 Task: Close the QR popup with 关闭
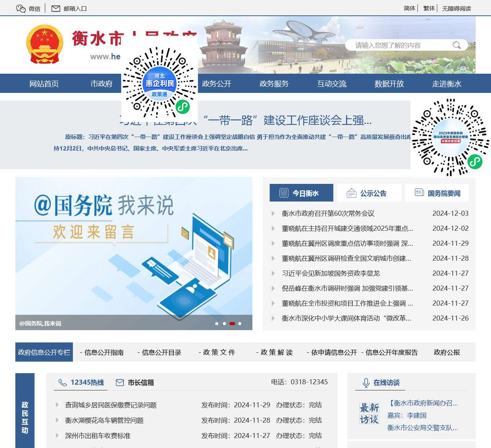tap(220, 47)
